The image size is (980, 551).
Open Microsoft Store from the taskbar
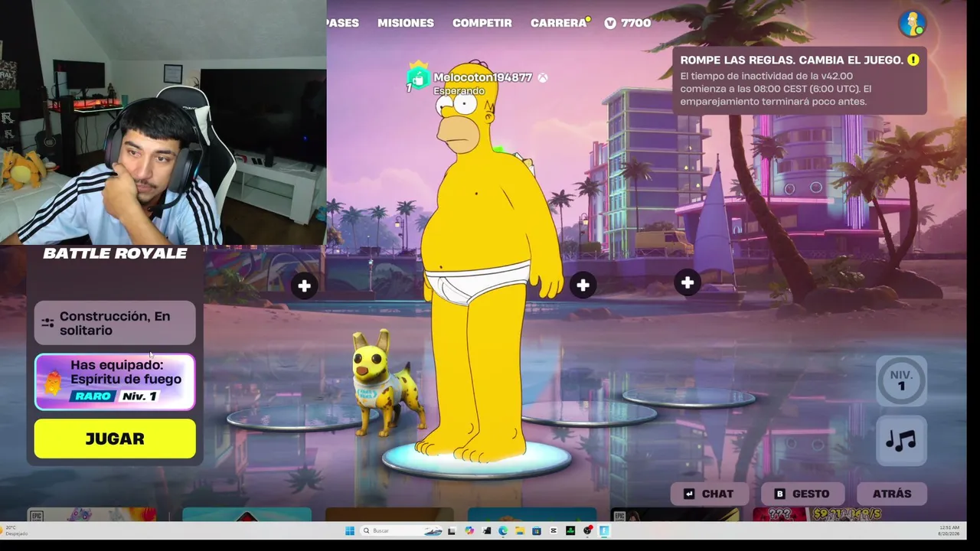coord(537,530)
